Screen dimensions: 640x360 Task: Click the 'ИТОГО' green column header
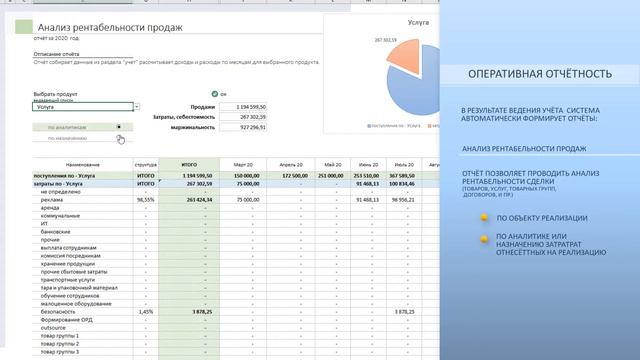(189, 164)
